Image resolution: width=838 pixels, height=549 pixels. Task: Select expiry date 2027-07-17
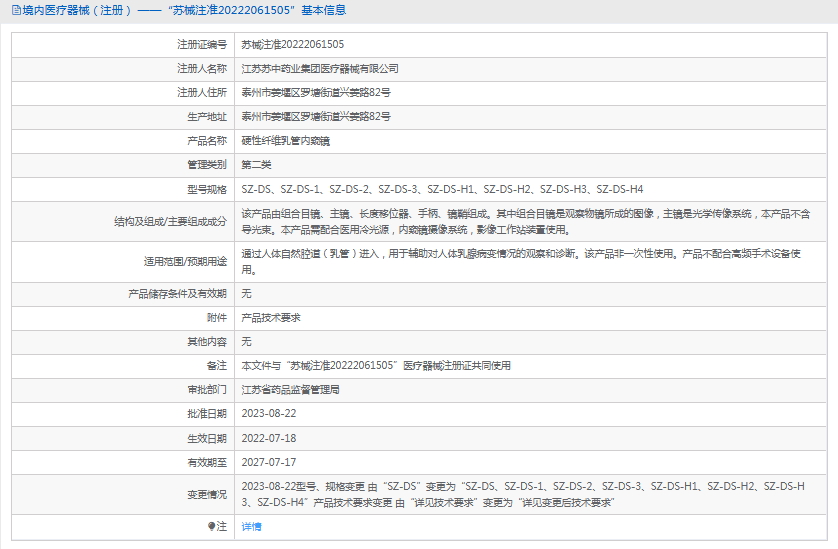(269, 462)
